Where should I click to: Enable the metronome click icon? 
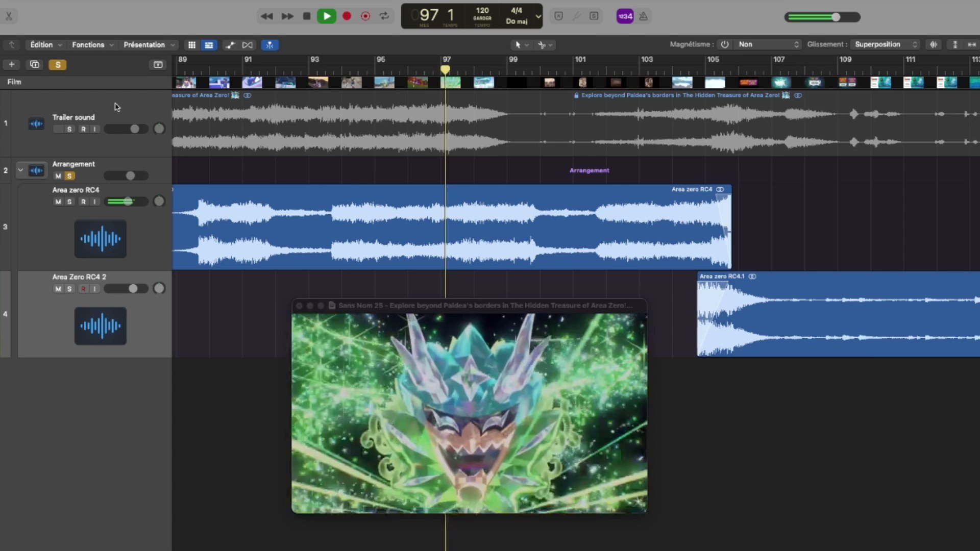point(643,16)
